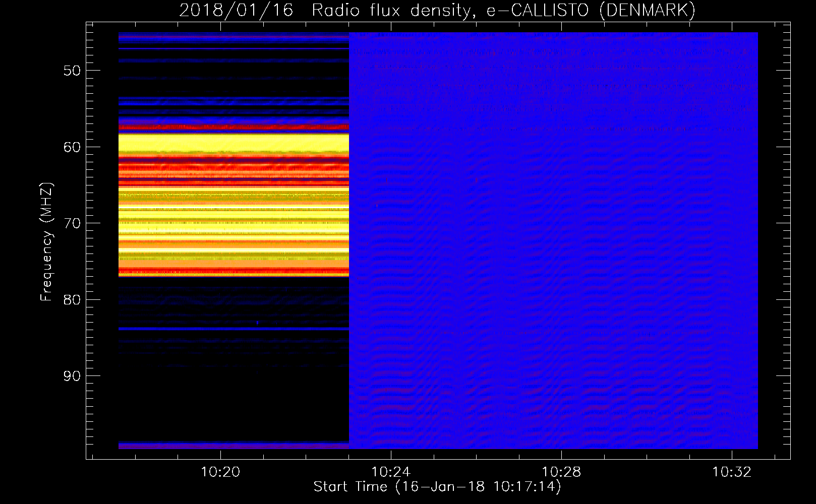The width and height of the screenshot is (816, 504).
Task: Click the 80 frequency tick label
Action: [72, 300]
